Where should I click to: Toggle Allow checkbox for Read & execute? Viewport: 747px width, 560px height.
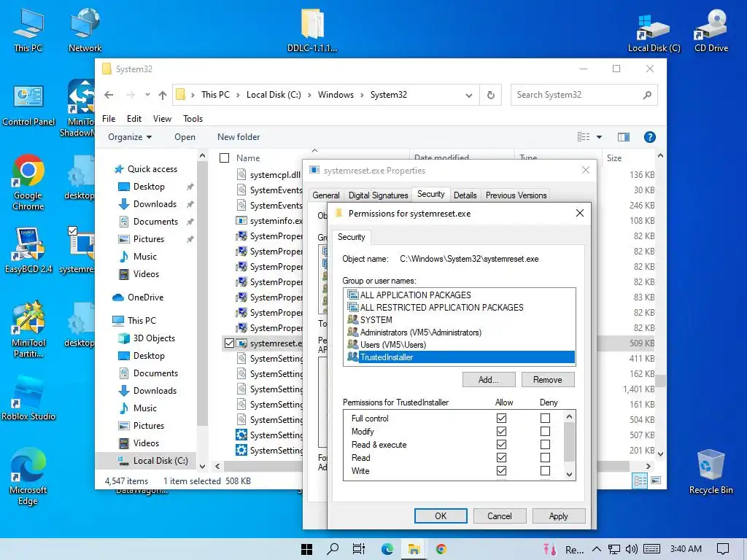pyautogui.click(x=501, y=444)
